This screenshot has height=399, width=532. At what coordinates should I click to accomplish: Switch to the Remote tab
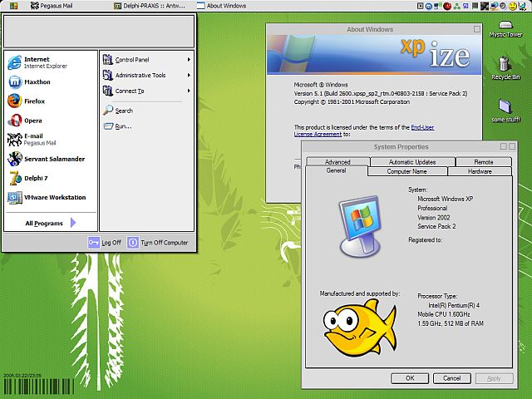(484, 162)
